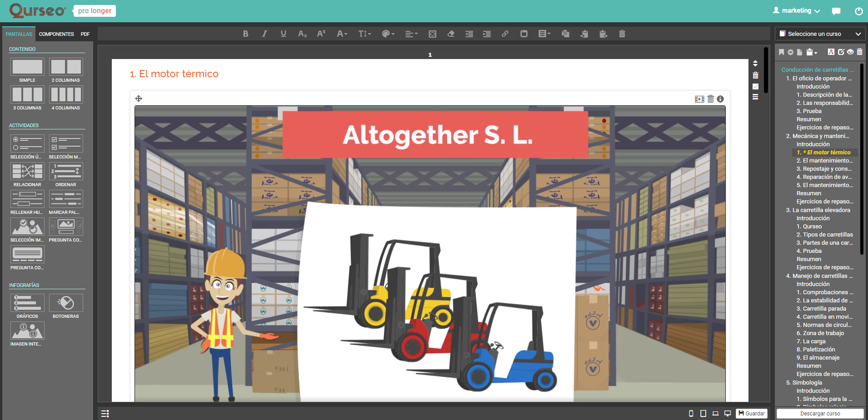Apply subscript formatting

click(x=303, y=34)
